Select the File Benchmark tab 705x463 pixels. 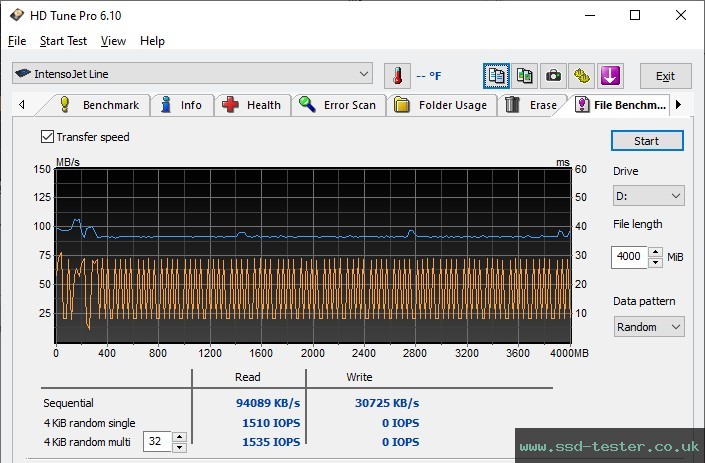pyautogui.click(x=621, y=105)
